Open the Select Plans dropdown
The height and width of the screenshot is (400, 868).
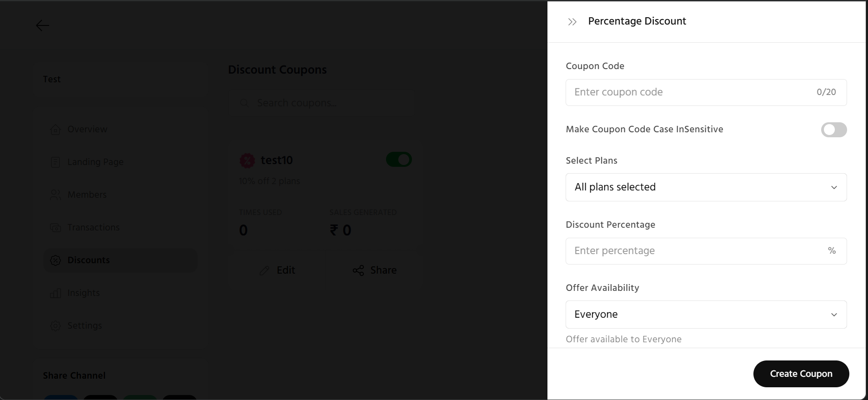tap(706, 187)
